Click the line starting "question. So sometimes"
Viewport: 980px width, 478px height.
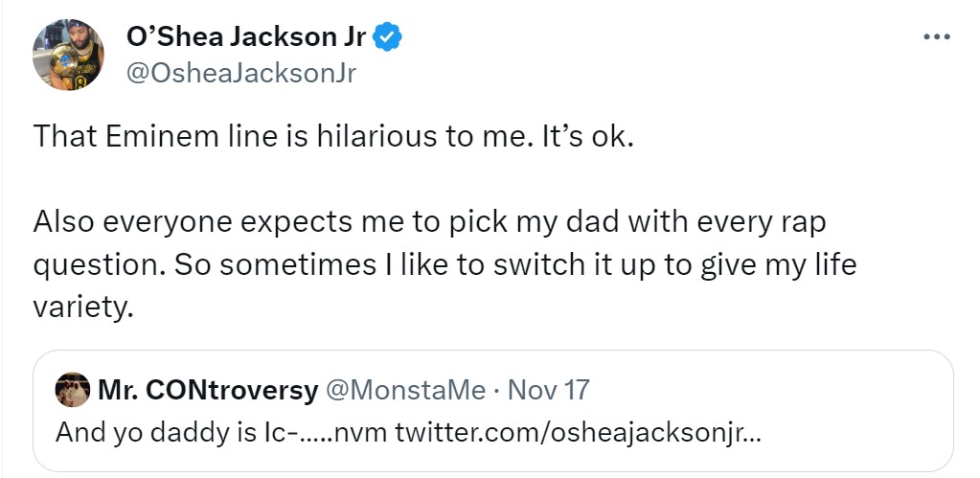pyautogui.click(x=444, y=265)
